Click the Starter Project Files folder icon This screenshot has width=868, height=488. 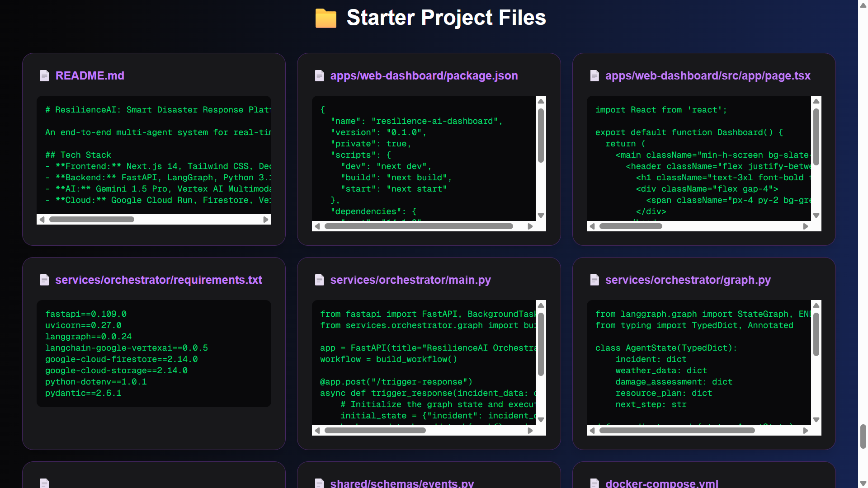[325, 18]
